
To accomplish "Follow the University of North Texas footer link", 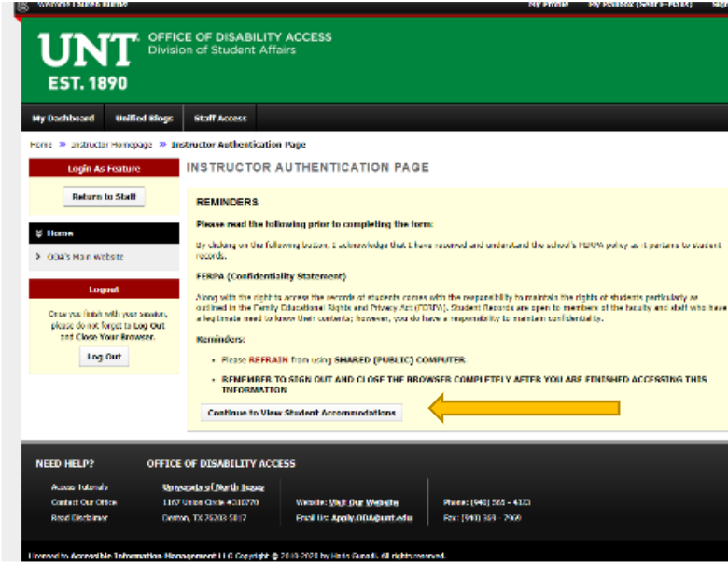I will [213, 486].
